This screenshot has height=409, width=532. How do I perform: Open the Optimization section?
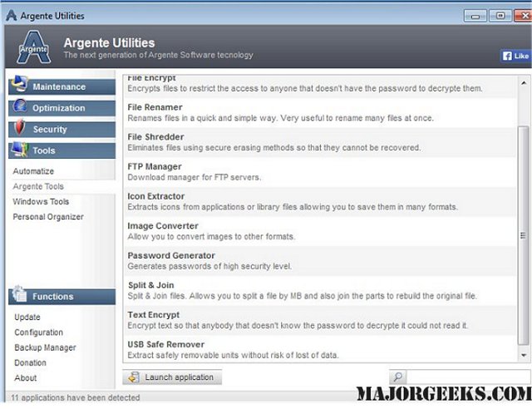[62, 108]
